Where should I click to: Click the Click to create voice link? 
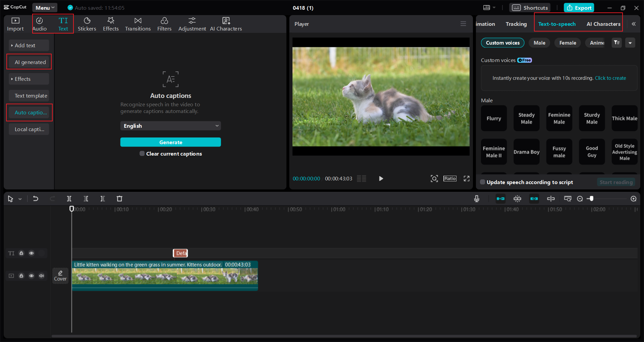[610, 78]
